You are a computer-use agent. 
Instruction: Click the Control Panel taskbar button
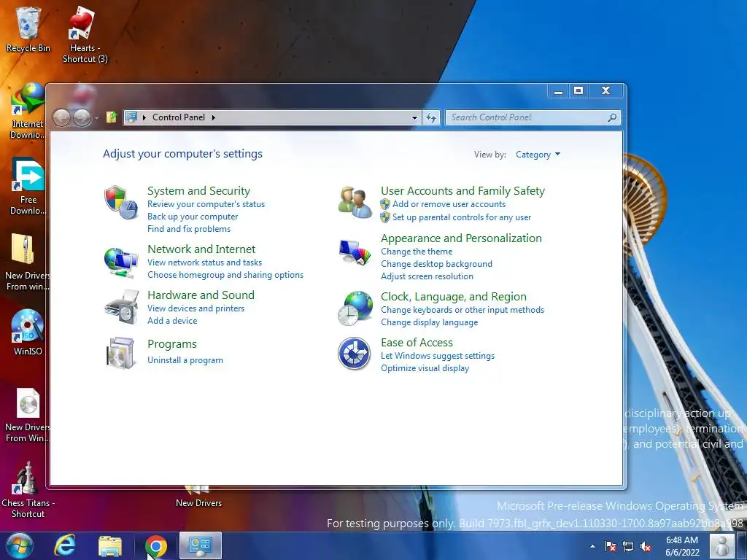tap(200, 545)
